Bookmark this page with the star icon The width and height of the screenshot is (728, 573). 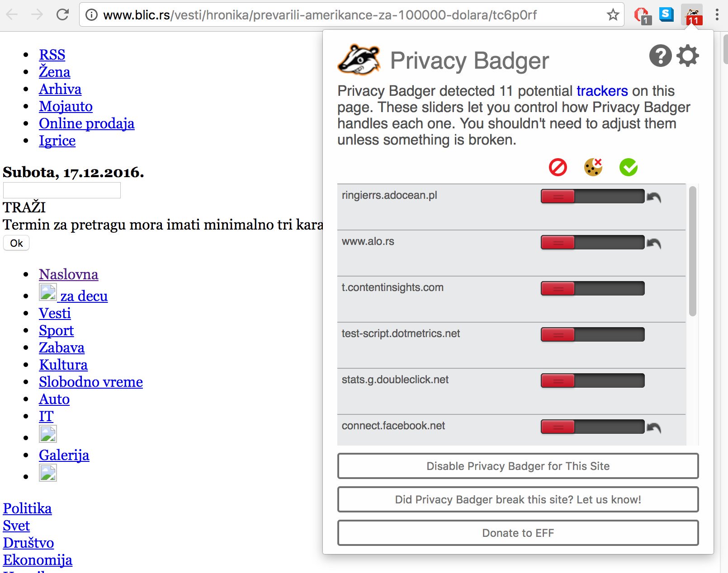coord(613,15)
